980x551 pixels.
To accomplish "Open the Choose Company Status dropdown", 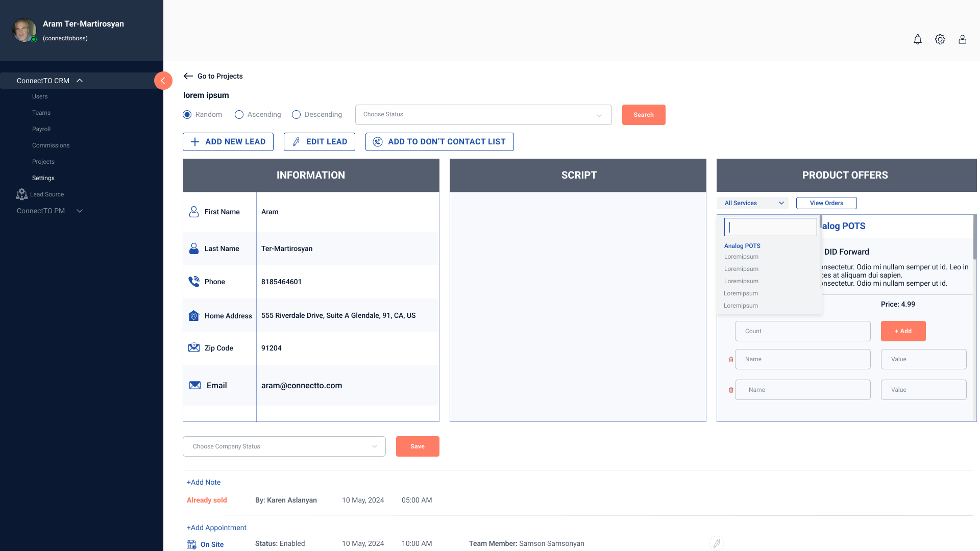I will (x=284, y=446).
